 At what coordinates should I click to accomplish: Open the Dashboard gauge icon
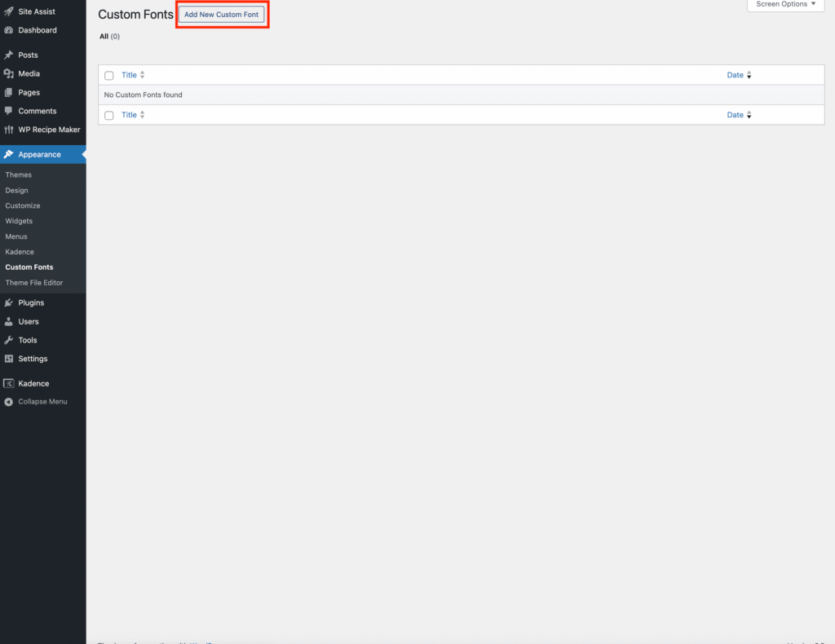pos(8,30)
